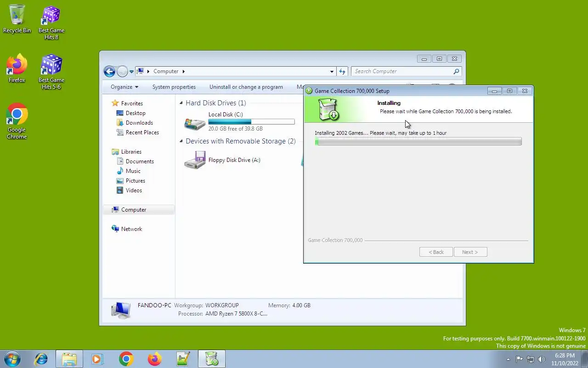The width and height of the screenshot is (588, 368).
Task: Click the grayed Back button in setup
Action: click(436, 252)
